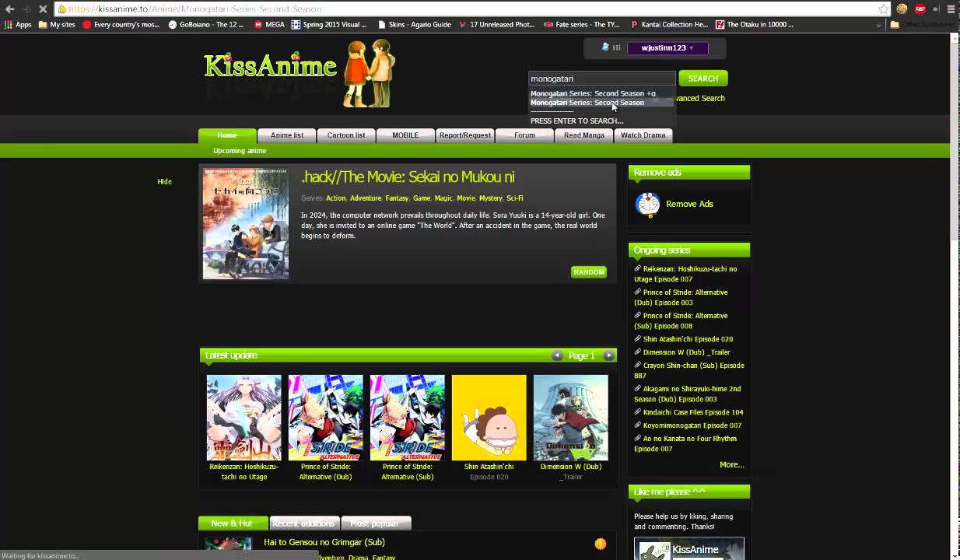960x560 pixels.
Task: Switch to the Most popular tab
Action: pos(375,523)
